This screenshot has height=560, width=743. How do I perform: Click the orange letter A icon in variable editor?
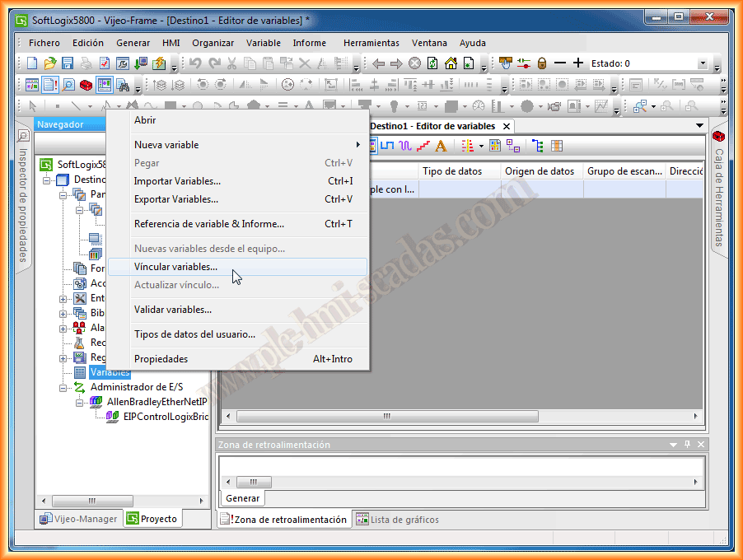[x=441, y=146]
